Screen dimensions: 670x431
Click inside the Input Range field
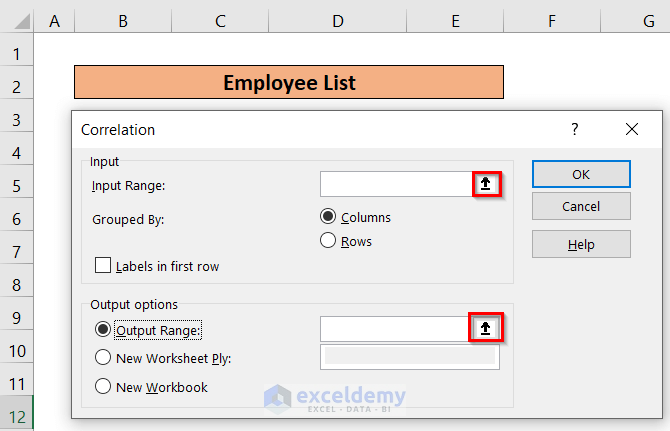tap(396, 184)
